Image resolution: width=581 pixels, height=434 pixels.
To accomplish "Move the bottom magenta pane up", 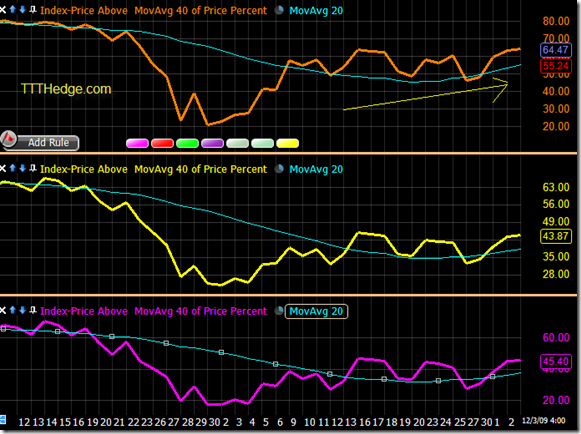I will click(x=13, y=310).
